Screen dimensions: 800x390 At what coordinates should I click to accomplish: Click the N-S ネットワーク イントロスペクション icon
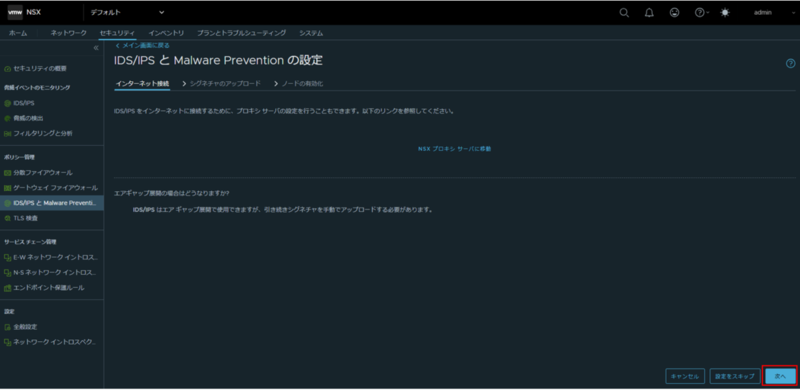point(7,273)
